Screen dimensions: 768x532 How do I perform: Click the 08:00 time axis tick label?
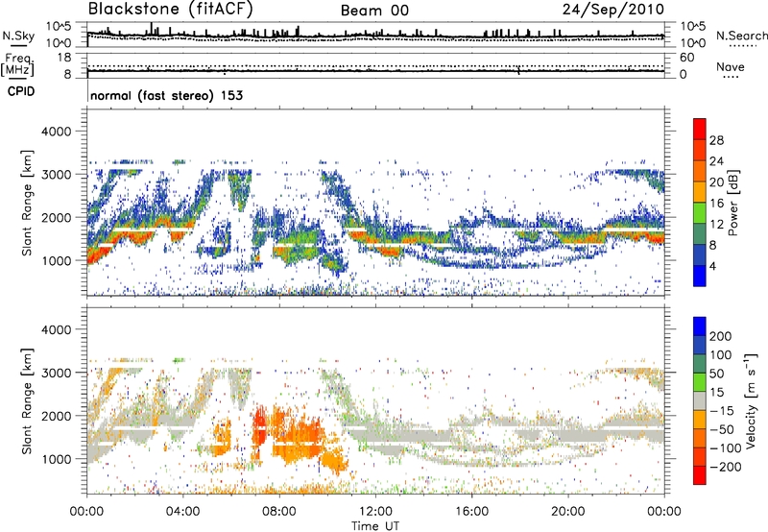pos(279,512)
